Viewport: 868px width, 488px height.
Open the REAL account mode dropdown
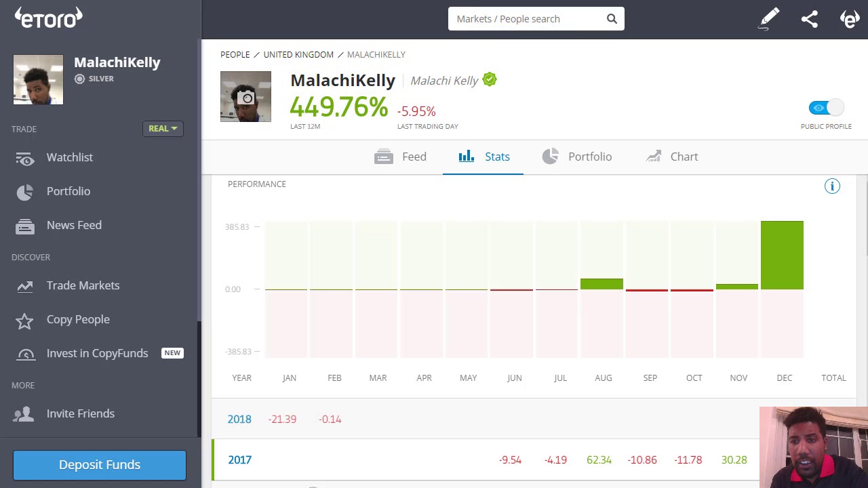[x=163, y=129]
